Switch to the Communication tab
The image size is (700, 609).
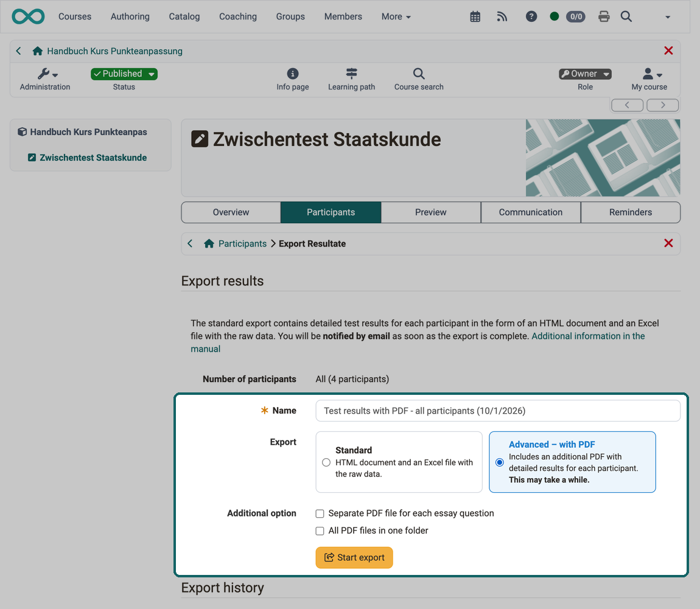point(531,212)
